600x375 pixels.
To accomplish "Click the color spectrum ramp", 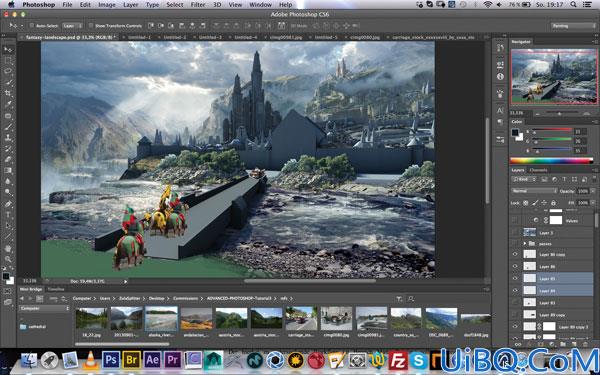I will [x=552, y=161].
